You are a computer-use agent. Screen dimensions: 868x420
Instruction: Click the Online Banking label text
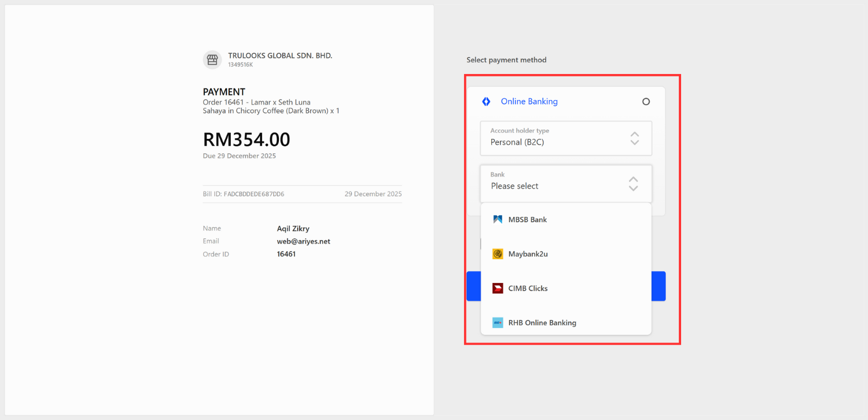[x=529, y=102]
